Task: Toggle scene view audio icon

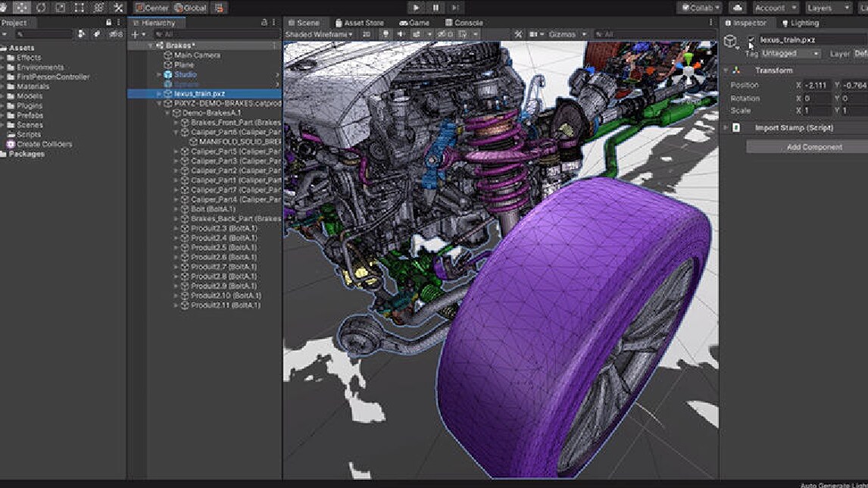Action: coord(401,33)
